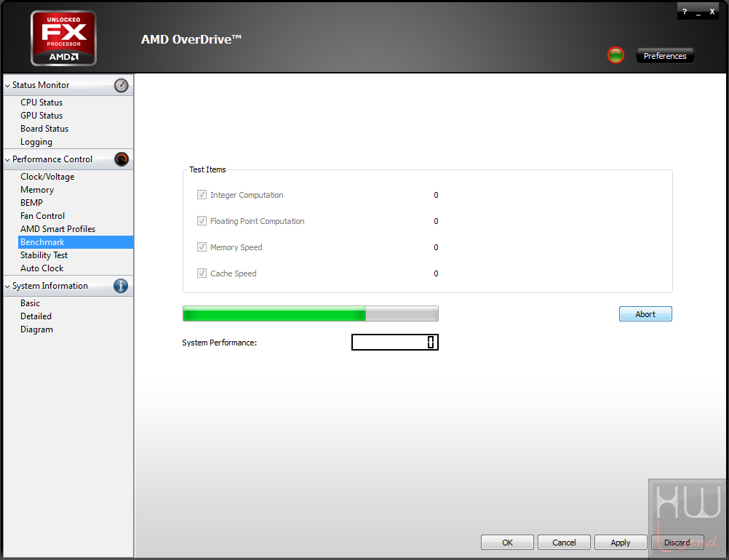Discard the changes
Image resolution: width=729 pixels, height=560 pixels.
(x=677, y=543)
